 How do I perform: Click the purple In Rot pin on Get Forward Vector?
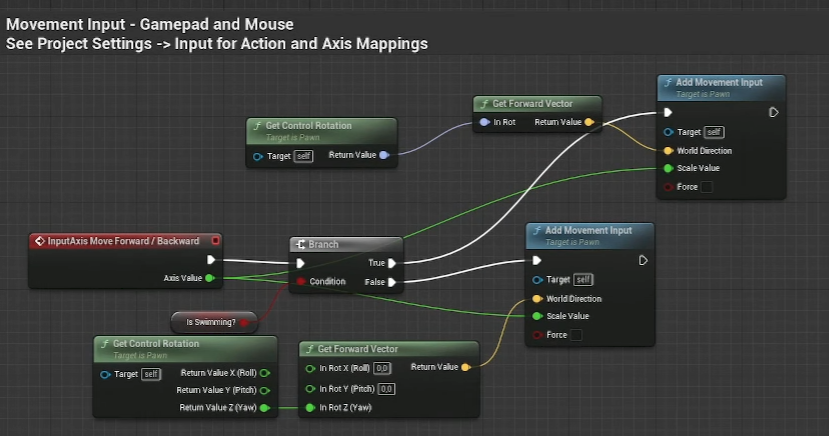(484, 122)
